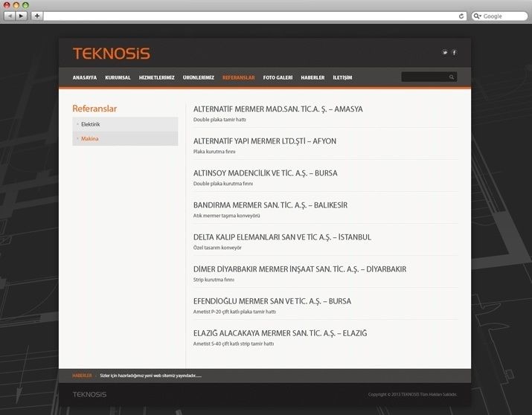Open ALTERNATİF YAPI MERMER – AFYON entry
This screenshot has height=415, width=532.
coord(265,141)
